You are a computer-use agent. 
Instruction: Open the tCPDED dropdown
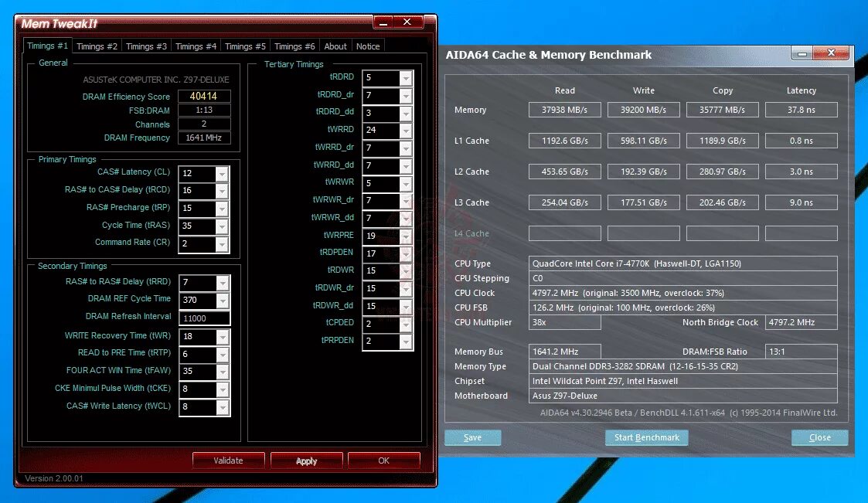pos(406,325)
